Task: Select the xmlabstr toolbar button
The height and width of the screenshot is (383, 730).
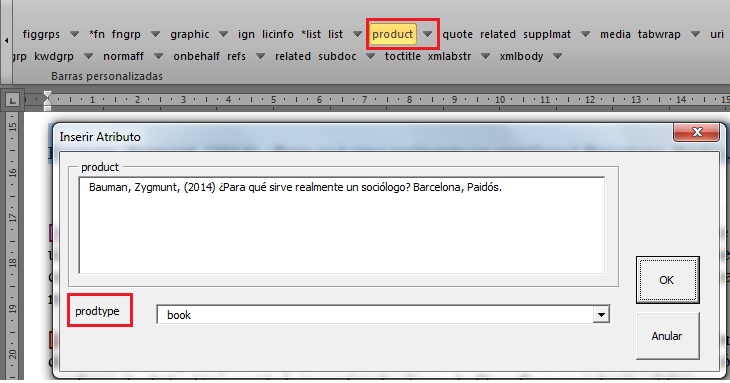Action: tap(449, 56)
